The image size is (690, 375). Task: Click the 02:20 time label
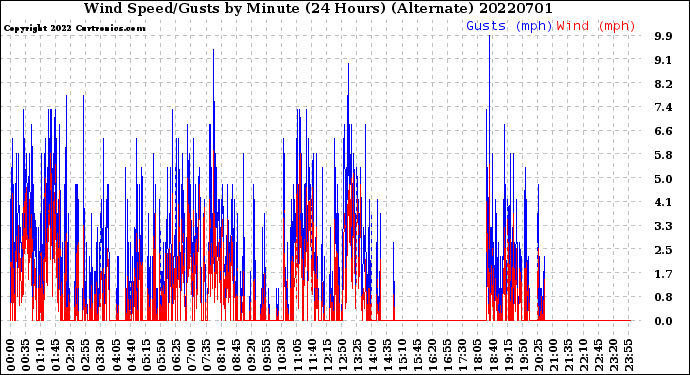tap(71, 355)
